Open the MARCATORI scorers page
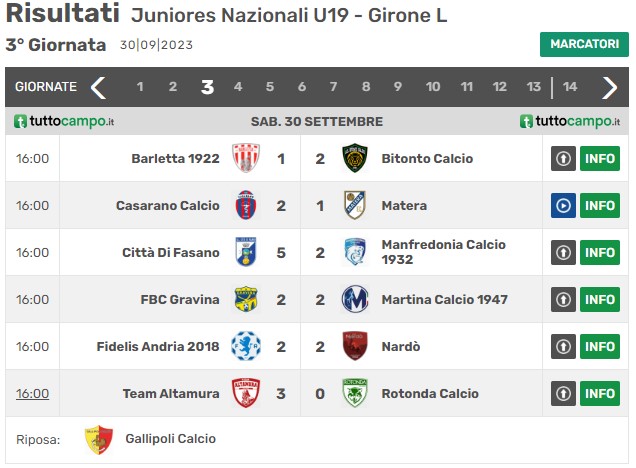This screenshot has height=468, width=636. click(584, 44)
